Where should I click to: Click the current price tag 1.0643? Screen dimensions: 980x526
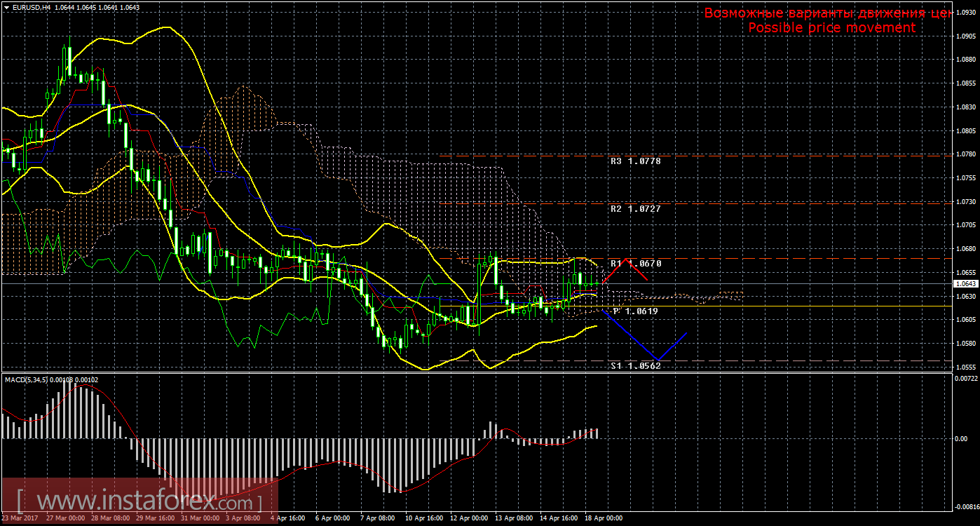click(x=965, y=284)
